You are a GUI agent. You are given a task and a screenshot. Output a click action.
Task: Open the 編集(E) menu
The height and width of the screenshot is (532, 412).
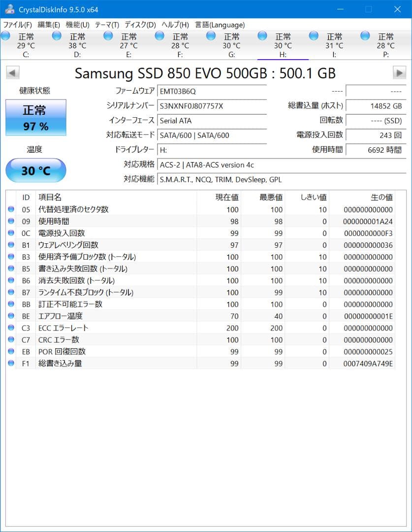[49, 25]
